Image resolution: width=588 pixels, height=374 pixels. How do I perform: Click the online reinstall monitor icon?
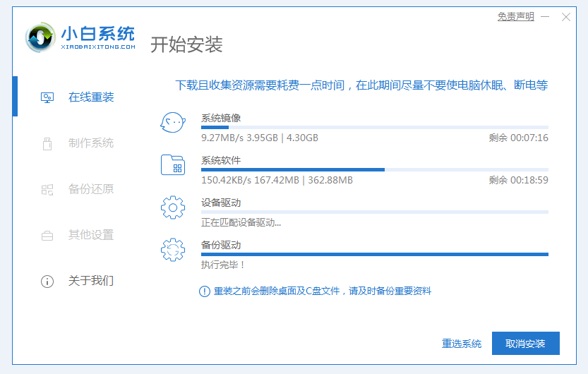[47, 97]
